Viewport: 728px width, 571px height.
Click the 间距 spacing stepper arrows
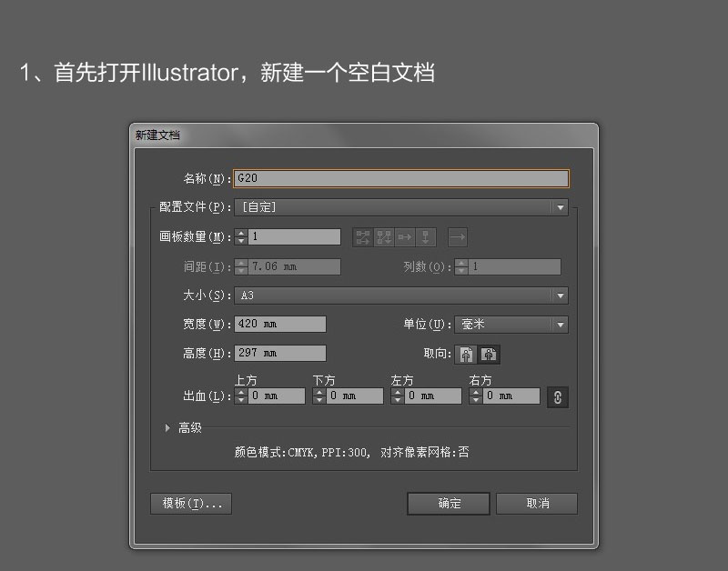[241, 266]
